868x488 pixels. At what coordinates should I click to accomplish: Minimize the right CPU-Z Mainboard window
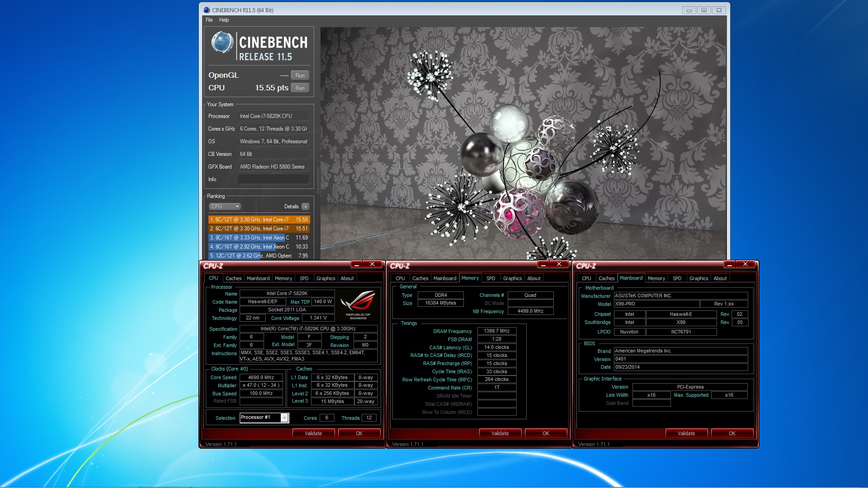click(730, 264)
